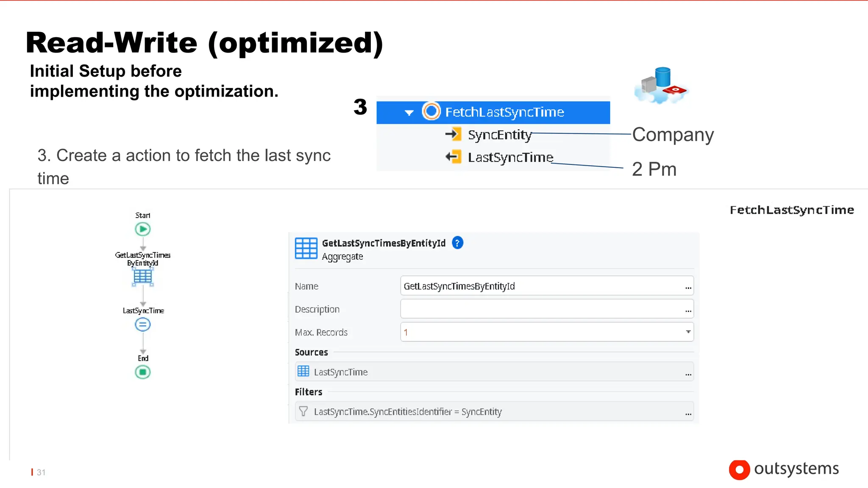Select the SyncEntity parameter tree item
868x488 pixels.
tap(499, 135)
